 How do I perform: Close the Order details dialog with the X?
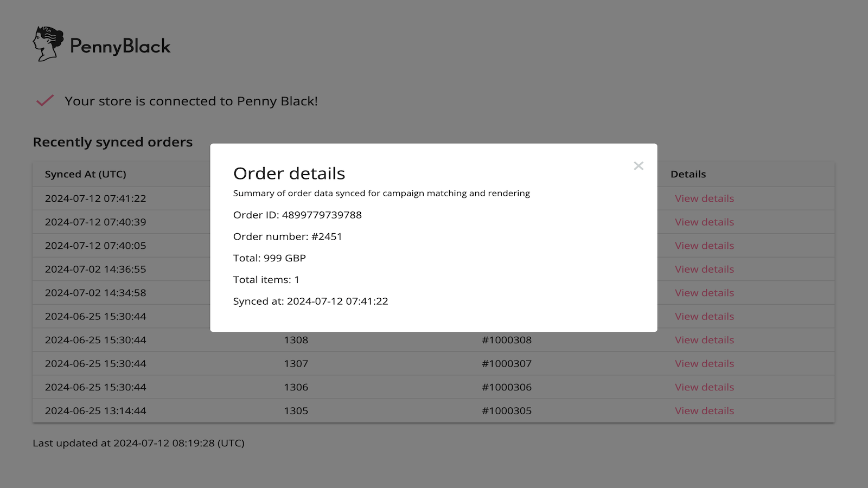(638, 166)
